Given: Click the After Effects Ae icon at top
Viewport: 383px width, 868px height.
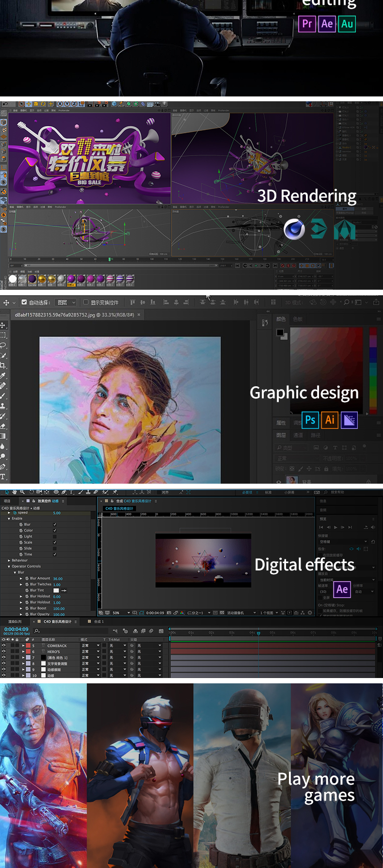Looking at the screenshot, I should click(x=327, y=24).
